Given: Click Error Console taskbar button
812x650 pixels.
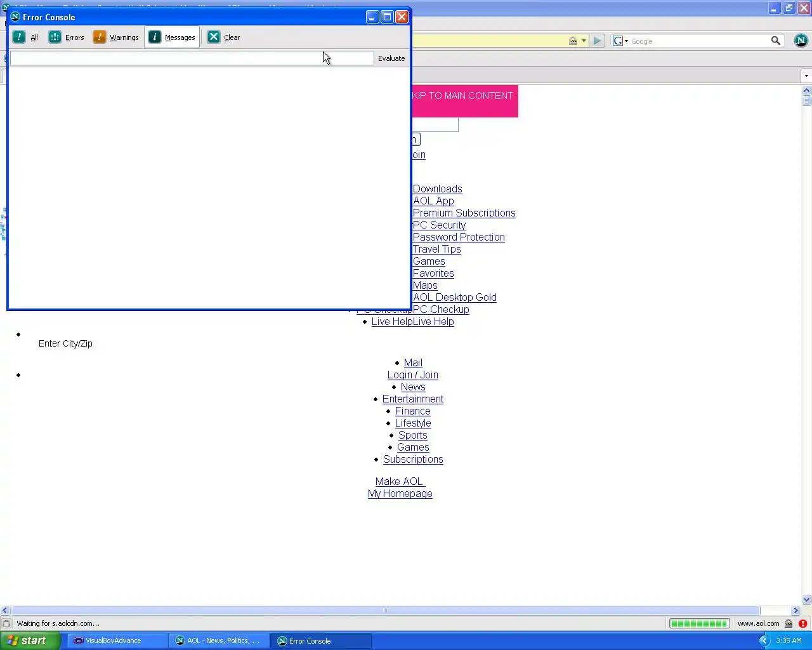Looking at the screenshot, I should pyautogui.click(x=320, y=640).
